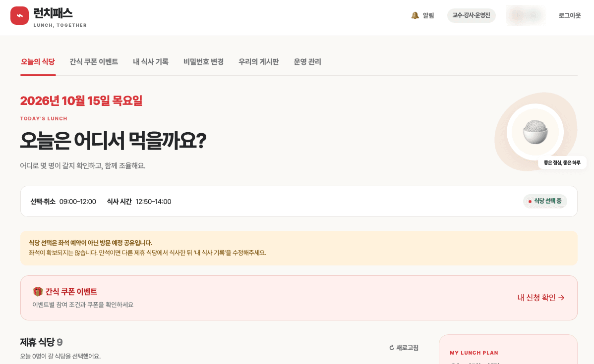This screenshot has height=364, width=594.
Task: Click the 내 신청 확인 link
Action: point(541,298)
